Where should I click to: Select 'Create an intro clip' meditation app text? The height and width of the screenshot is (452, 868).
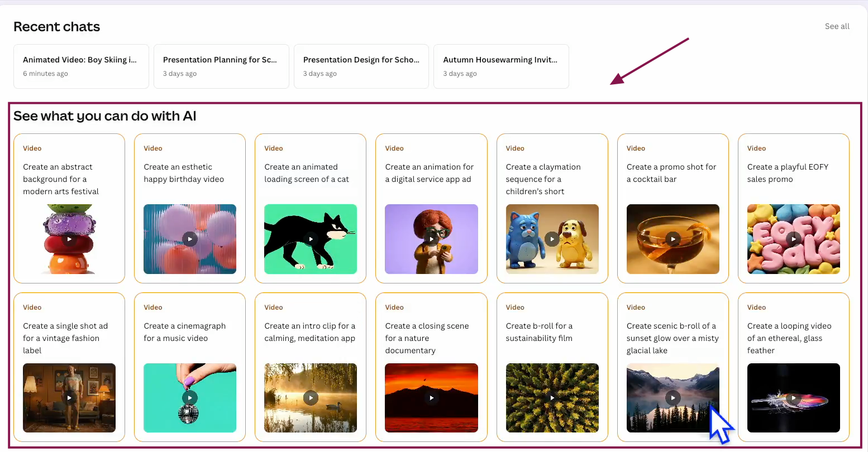coord(310,332)
